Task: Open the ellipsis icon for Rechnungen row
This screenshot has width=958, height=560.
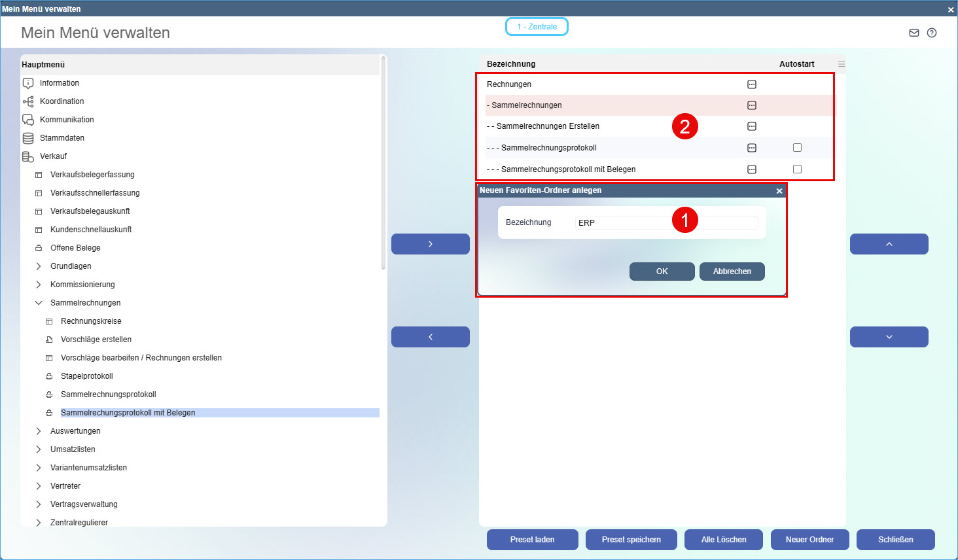Action: point(752,84)
